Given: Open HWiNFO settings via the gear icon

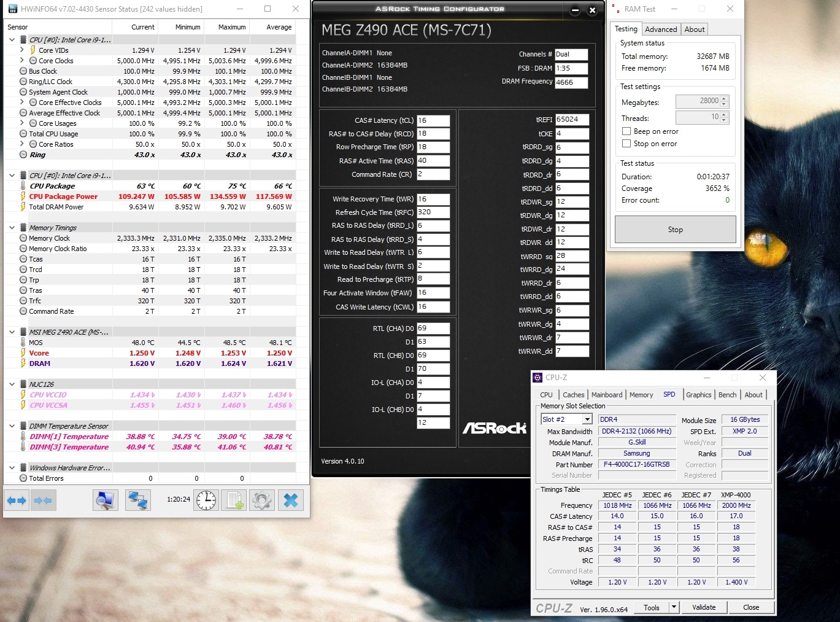Looking at the screenshot, I should coord(262,500).
